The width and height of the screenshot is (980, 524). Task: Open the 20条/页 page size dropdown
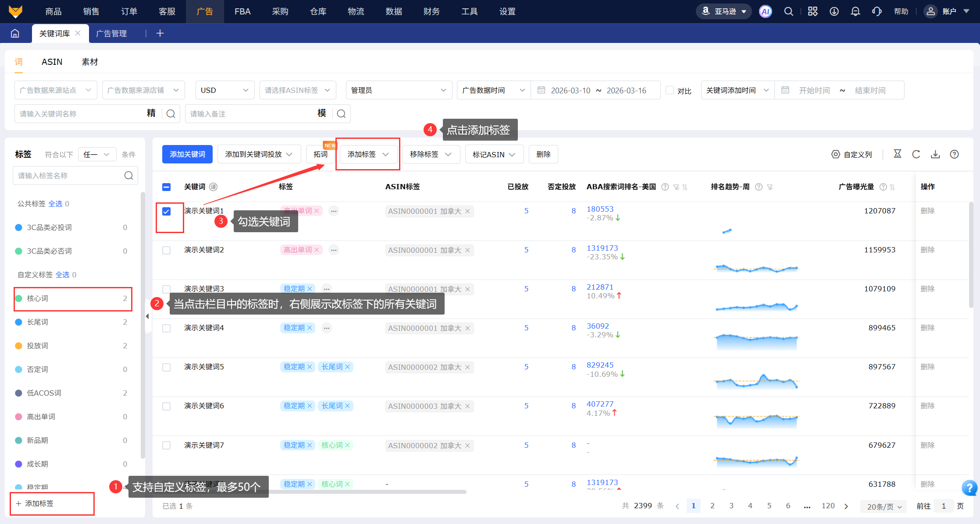click(884, 506)
